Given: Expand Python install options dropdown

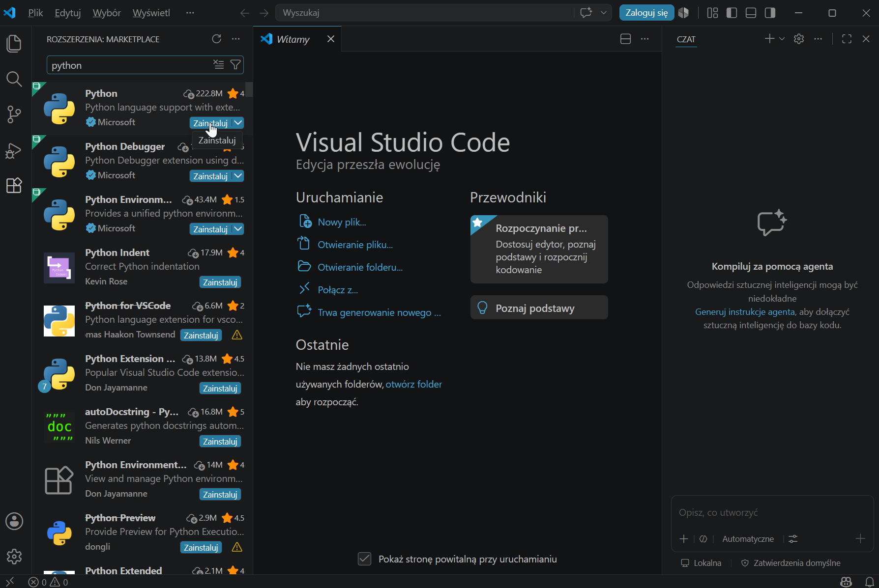Looking at the screenshot, I should coord(238,123).
